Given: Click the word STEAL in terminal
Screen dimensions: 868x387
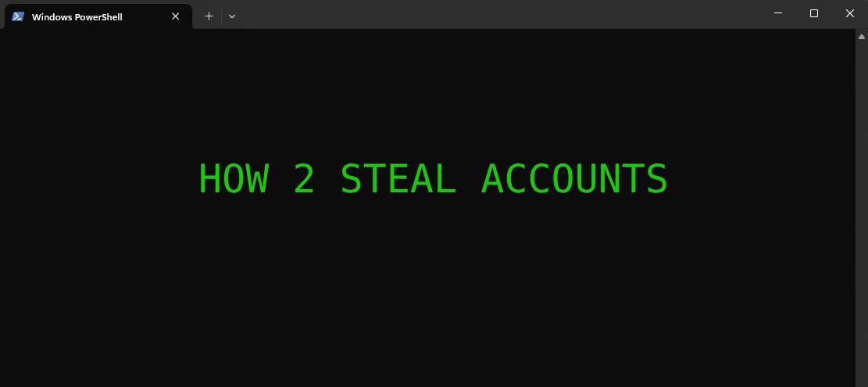Looking at the screenshot, I should click(398, 179).
